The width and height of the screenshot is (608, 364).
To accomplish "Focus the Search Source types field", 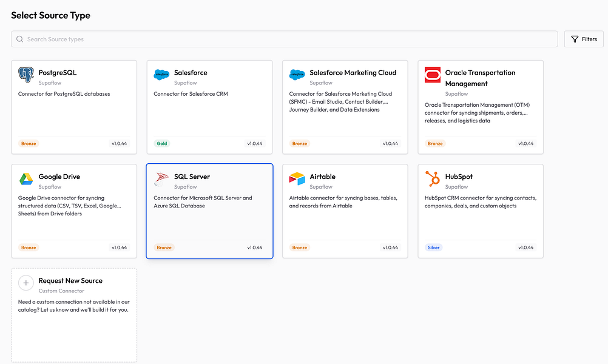I will [284, 39].
